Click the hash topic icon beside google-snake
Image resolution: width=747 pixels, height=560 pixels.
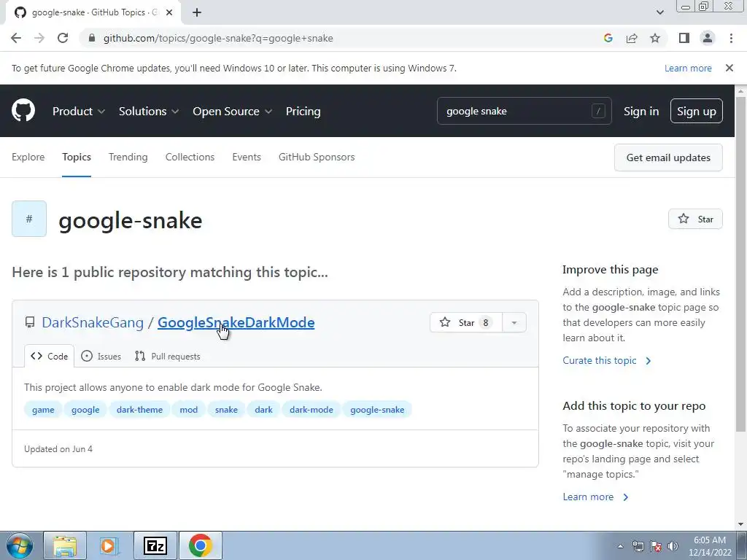coord(29,219)
